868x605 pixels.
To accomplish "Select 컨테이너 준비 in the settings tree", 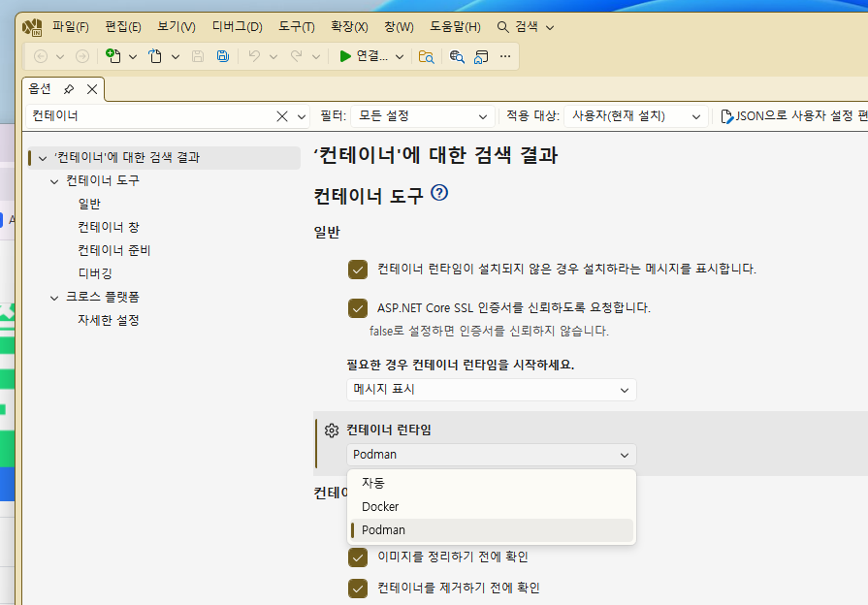I will 114,251.
